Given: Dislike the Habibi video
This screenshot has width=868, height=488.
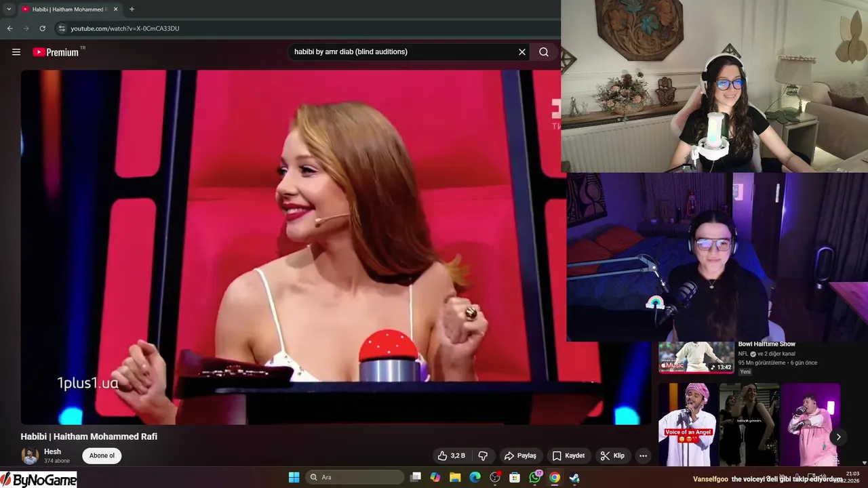Looking at the screenshot, I should [x=483, y=455].
